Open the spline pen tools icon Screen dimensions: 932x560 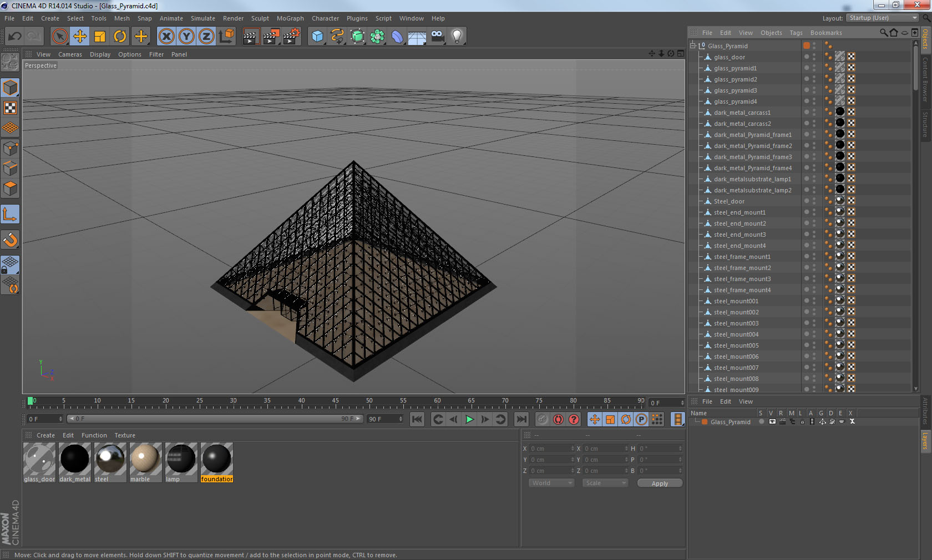[337, 37]
